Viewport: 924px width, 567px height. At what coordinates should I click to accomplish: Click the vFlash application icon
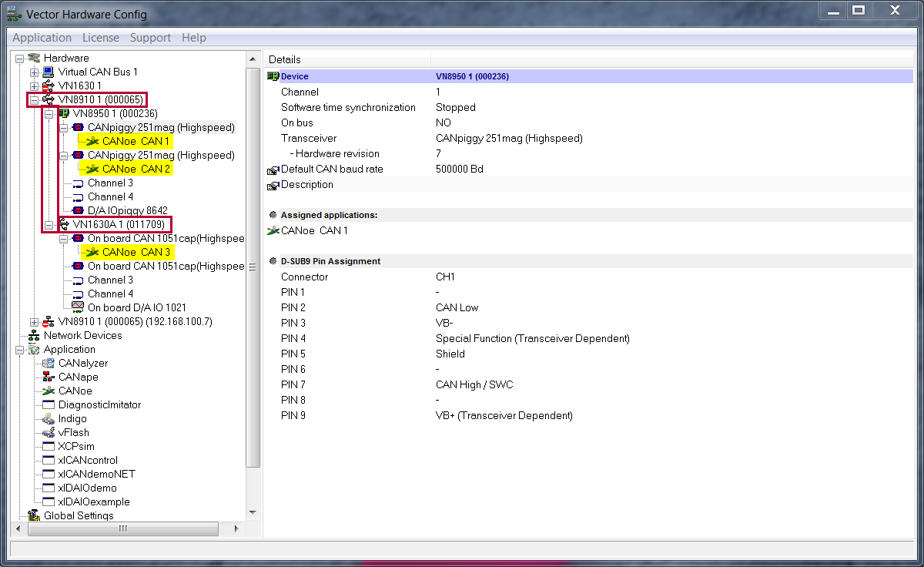pyautogui.click(x=49, y=433)
